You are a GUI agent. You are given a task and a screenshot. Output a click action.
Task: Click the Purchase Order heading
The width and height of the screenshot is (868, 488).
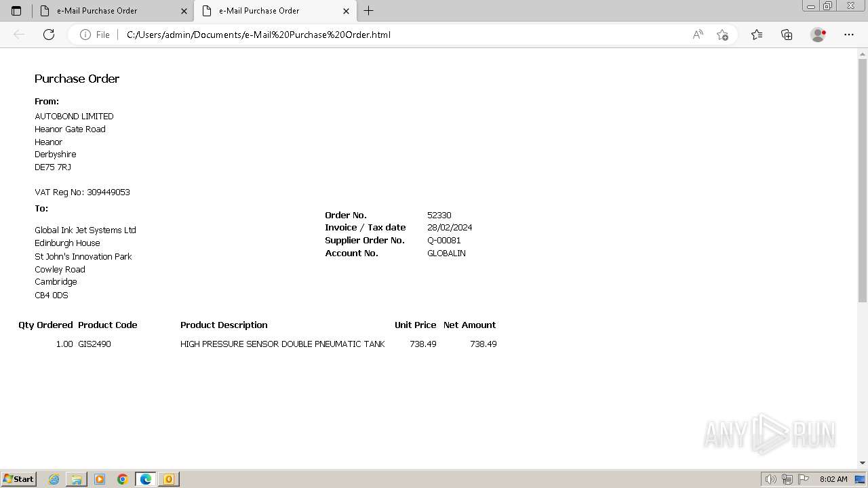[77, 79]
